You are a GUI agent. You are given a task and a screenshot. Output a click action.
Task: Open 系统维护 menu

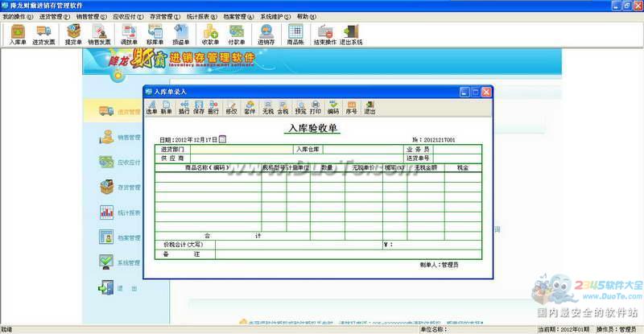275,16
